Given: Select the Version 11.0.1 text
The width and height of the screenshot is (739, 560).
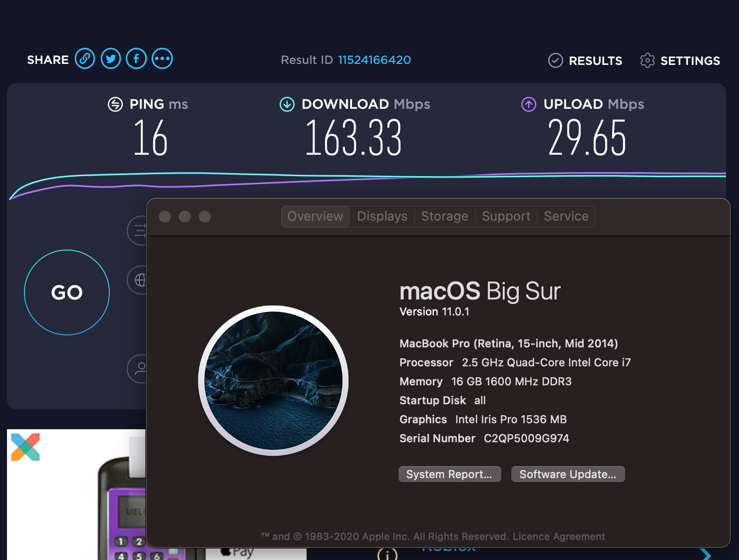Looking at the screenshot, I should (434, 312).
